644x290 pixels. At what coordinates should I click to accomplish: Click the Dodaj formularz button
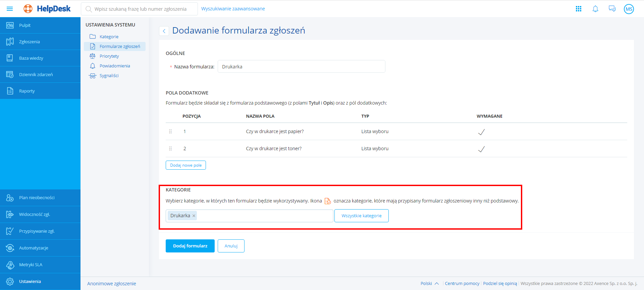click(190, 246)
